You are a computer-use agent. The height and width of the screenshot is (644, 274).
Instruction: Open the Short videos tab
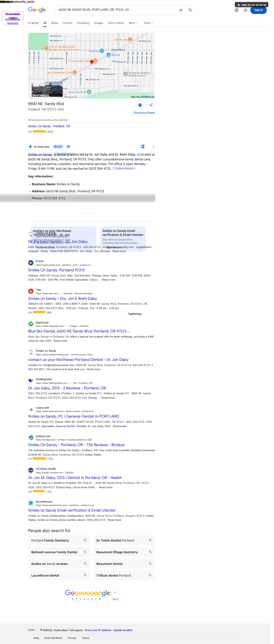point(116,23)
